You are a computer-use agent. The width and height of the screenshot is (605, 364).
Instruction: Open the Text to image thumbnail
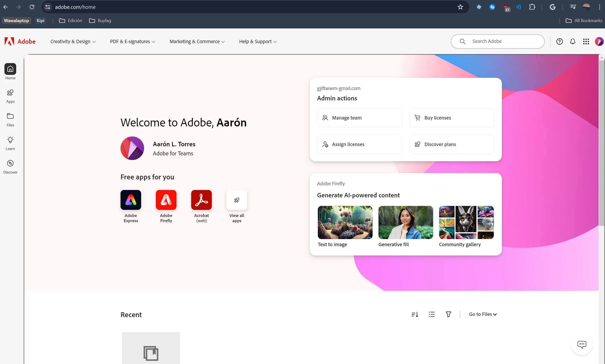click(345, 222)
